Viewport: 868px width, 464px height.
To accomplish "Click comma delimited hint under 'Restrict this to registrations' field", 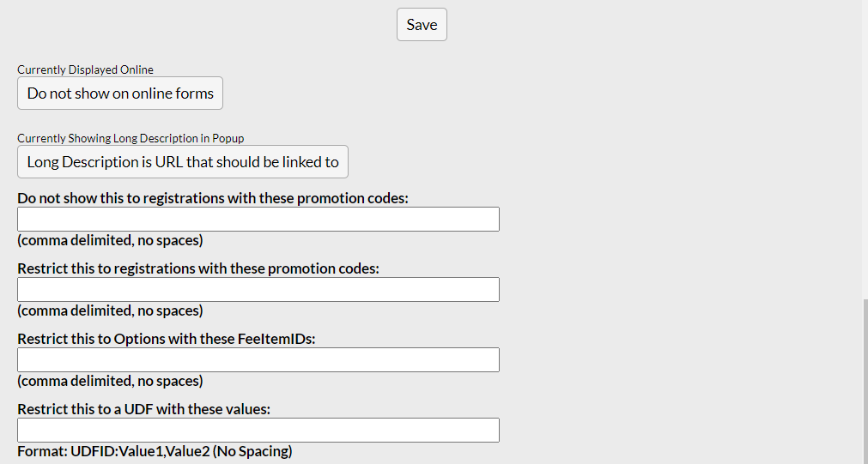I will click(x=110, y=310).
